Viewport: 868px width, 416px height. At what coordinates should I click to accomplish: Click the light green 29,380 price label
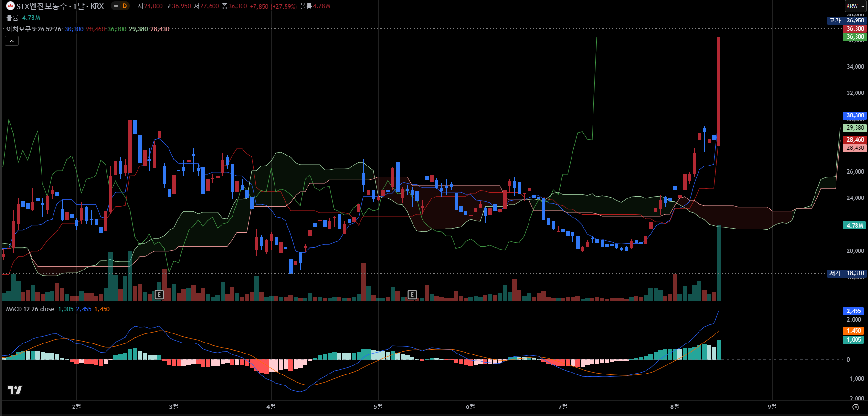coord(855,128)
